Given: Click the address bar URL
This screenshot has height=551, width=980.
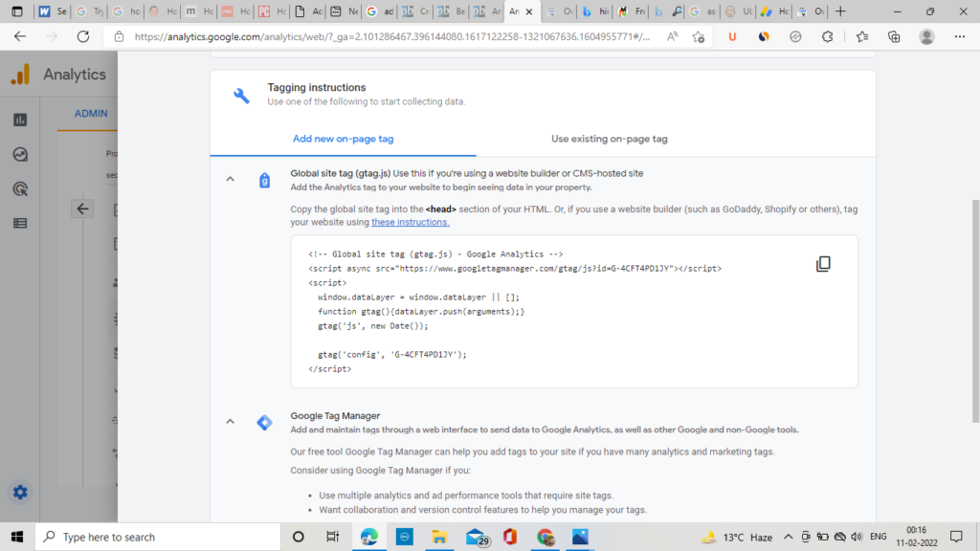Looking at the screenshot, I should pos(391,37).
